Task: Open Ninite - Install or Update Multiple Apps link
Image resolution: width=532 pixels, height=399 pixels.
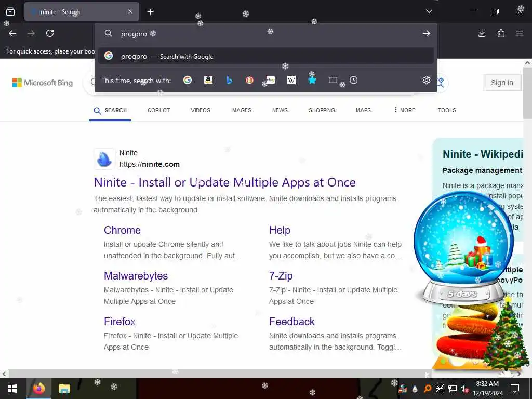Action: 224,182
